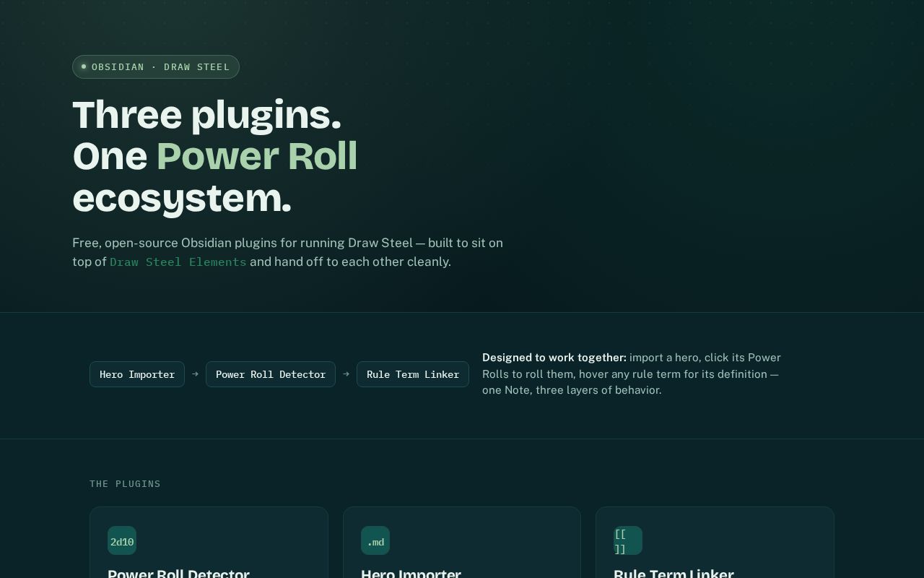Click the .md icon on Hero Importer card
This screenshot has width=924, height=578.
(x=375, y=540)
